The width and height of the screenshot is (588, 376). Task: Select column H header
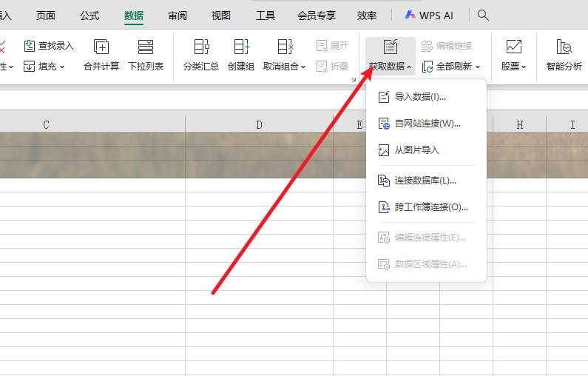pyautogui.click(x=520, y=124)
